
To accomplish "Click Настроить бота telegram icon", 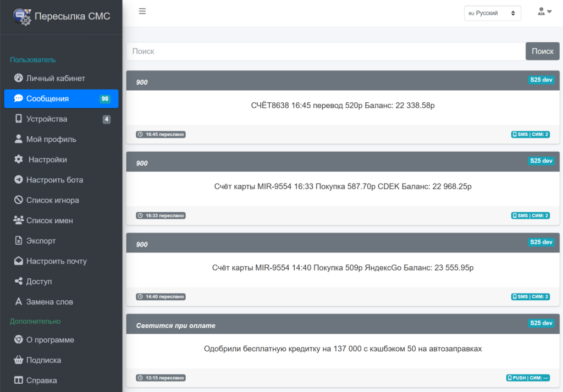I will (19, 180).
